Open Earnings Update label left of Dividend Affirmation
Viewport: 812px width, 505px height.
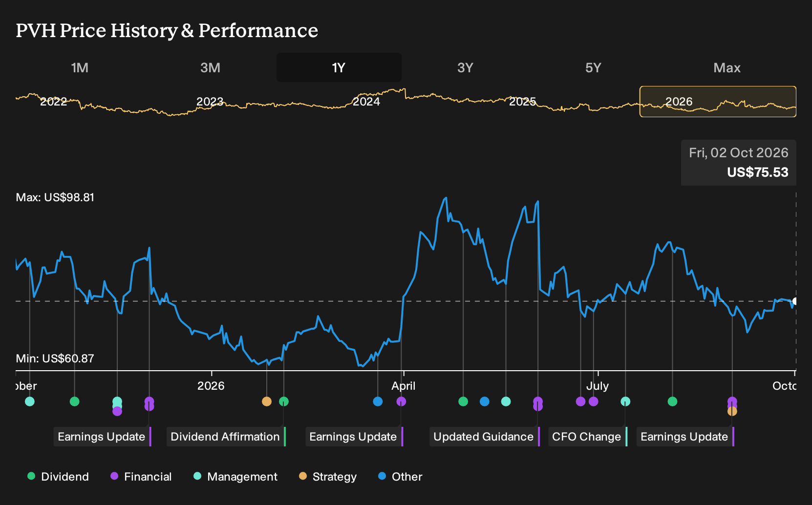(x=103, y=437)
